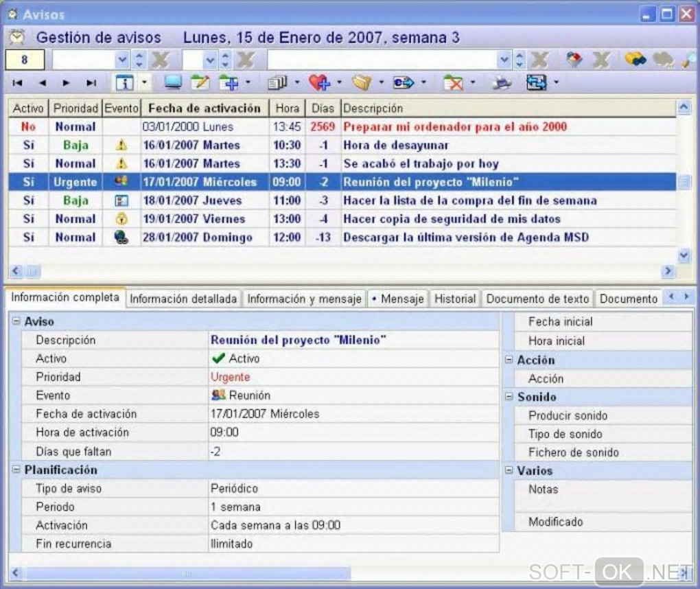
Task: Open the first filter combo box dropdown
Action: coord(122,60)
